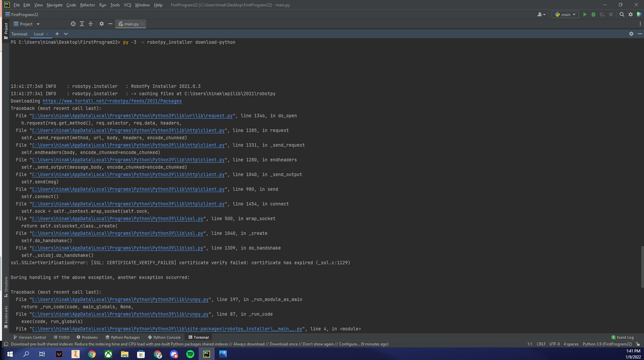The width and height of the screenshot is (644, 360).
Task: Open the Refactor menu
Action: pos(87,5)
